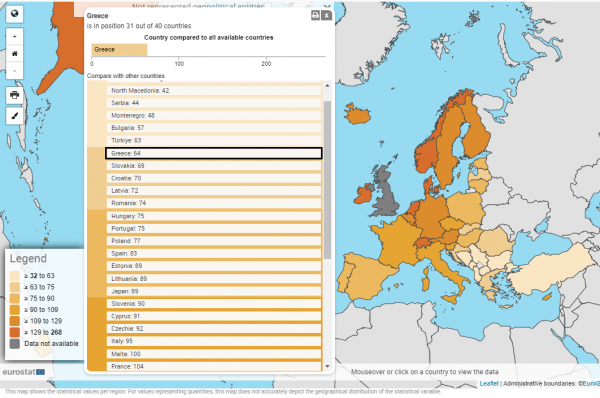Zoom in the map with plus button
600x398 pixels.
pos(15,37)
